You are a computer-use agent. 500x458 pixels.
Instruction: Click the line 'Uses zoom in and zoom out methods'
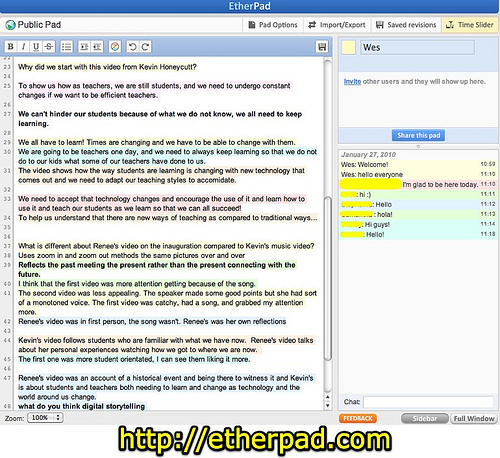tap(132, 256)
